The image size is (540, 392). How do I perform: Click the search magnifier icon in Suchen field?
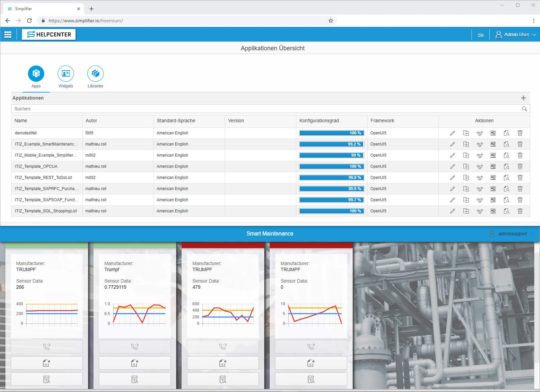pyautogui.click(x=524, y=109)
